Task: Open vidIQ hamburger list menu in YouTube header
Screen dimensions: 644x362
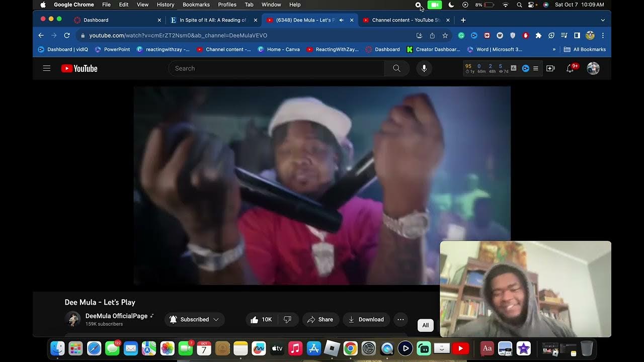Action: (x=536, y=68)
